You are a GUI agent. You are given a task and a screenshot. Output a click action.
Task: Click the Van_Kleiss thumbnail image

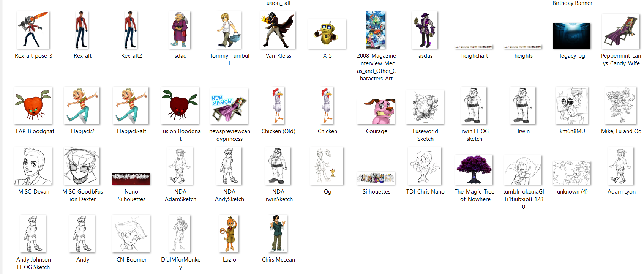[x=278, y=30]
